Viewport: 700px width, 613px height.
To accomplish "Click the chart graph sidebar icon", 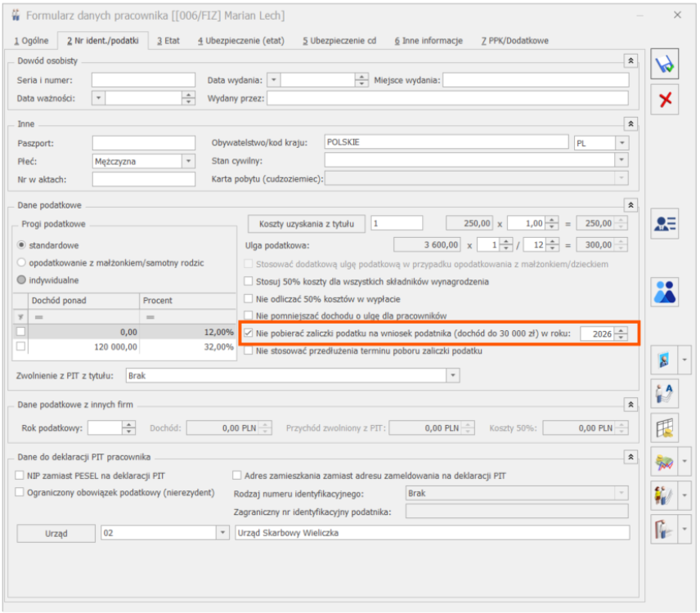I will click(664, 461).
